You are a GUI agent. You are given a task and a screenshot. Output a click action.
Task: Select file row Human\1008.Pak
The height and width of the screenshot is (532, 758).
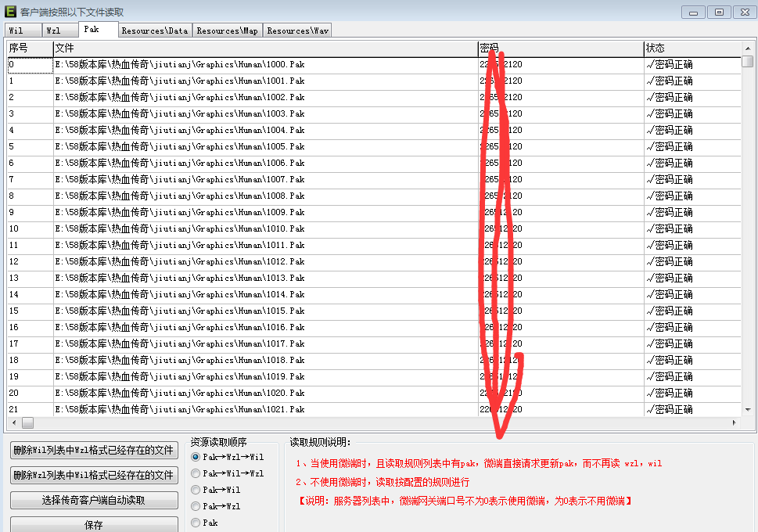coord(374,196)
